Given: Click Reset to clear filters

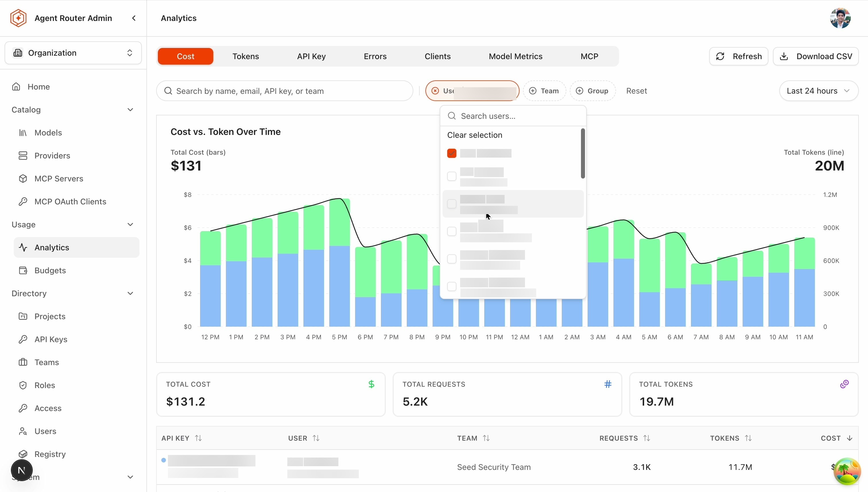Looking at the screenshot, I should tap(636, 90).
